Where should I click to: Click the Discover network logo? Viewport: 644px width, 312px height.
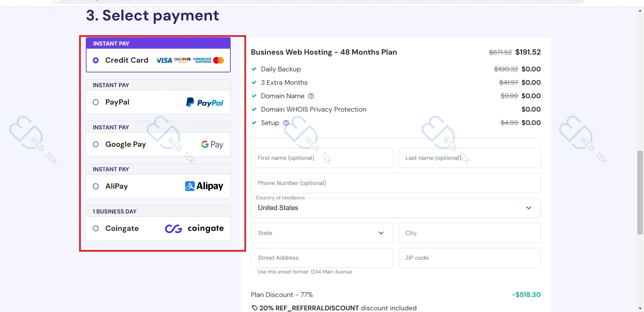tap(182, 60)
